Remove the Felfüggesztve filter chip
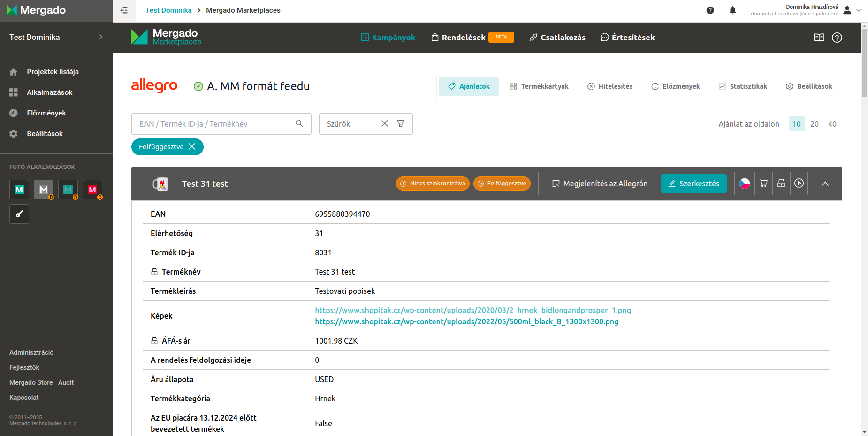 (x=192, y=146)
